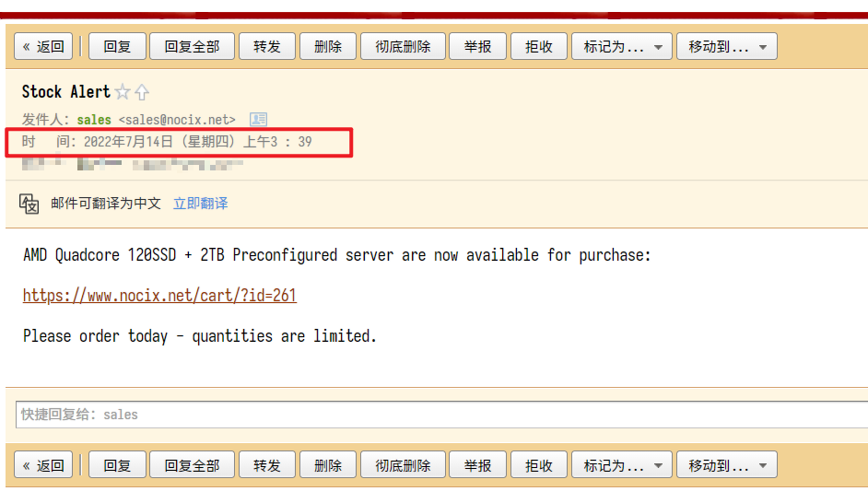868x503 pixels.
Task: Click the 立即翻译 translate now link
Action: pos(200,204)
